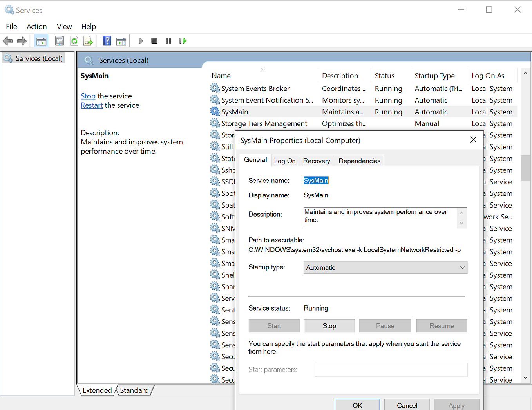The width and height of the screenshot is (532, 410).
Task: Toggle the Show/Hide Console Tree toolbar icon
Action: (41, 40)
